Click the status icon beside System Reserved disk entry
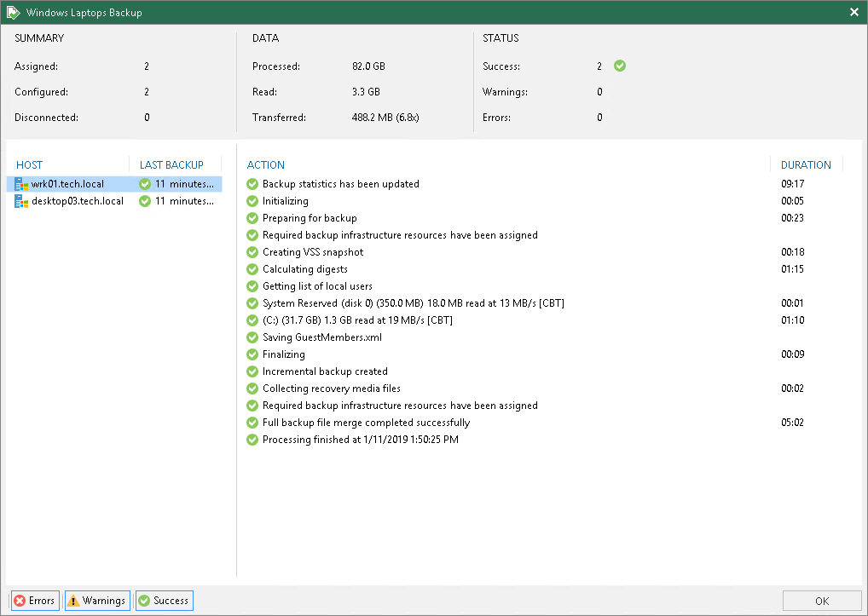 click(x=252, y=303)
